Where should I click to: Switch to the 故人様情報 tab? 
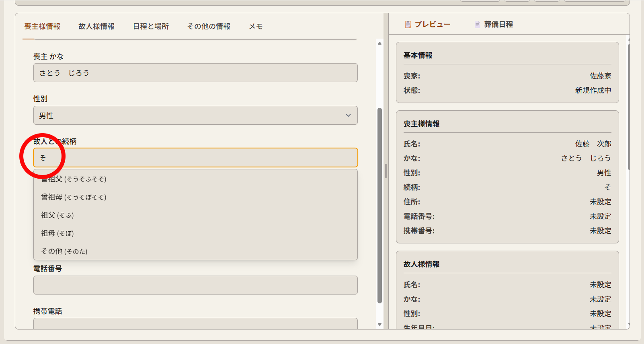(x=96, y=27)
